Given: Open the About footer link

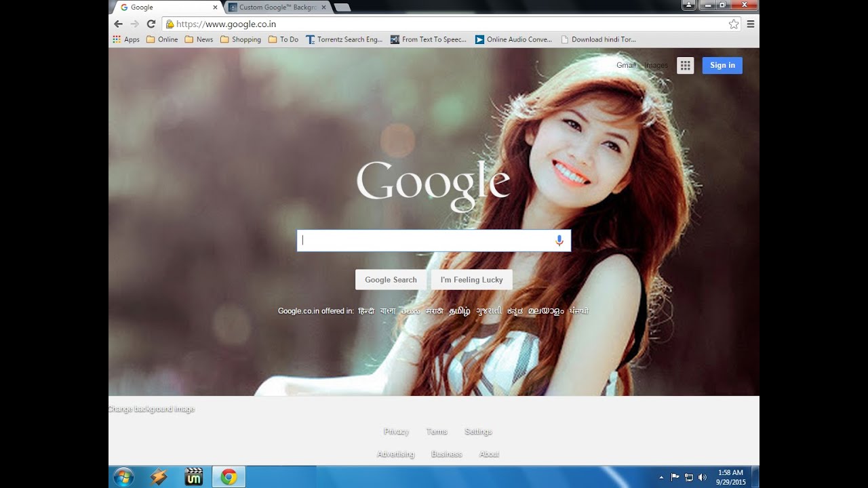Looking at the screenshot, I should click(489, 454).
